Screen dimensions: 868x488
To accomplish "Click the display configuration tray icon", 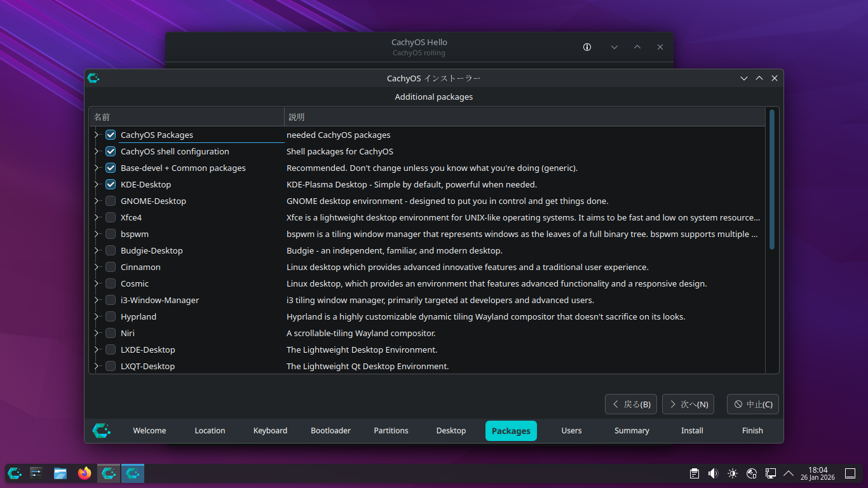I will coord(771,473).
